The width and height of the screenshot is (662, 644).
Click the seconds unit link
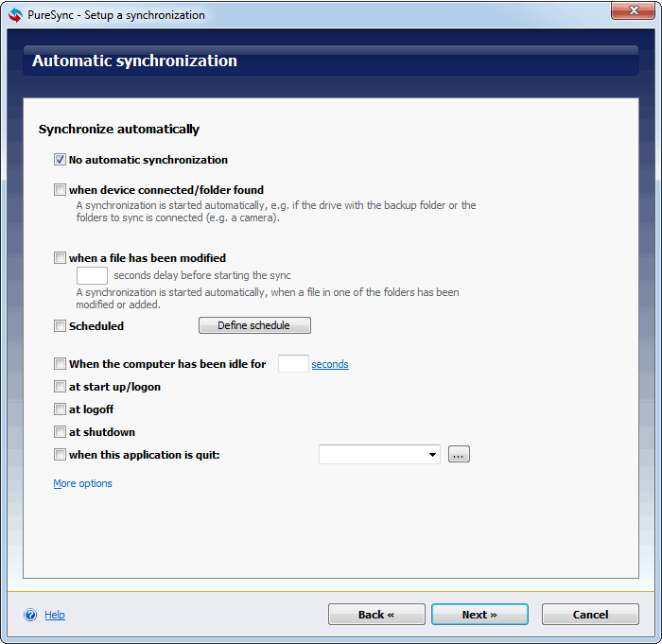click(330, 364)
